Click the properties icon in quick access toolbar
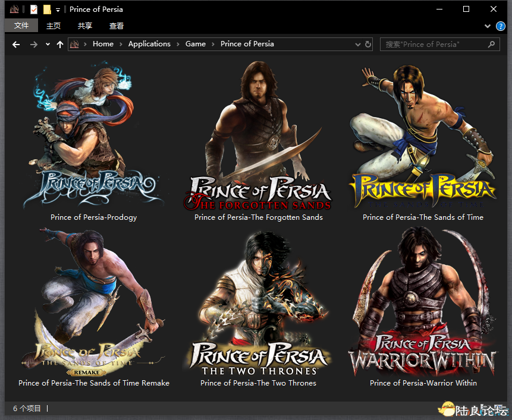The width and height of the screenshot is (512, 420). pyautogui.click(x=33, y=10)
